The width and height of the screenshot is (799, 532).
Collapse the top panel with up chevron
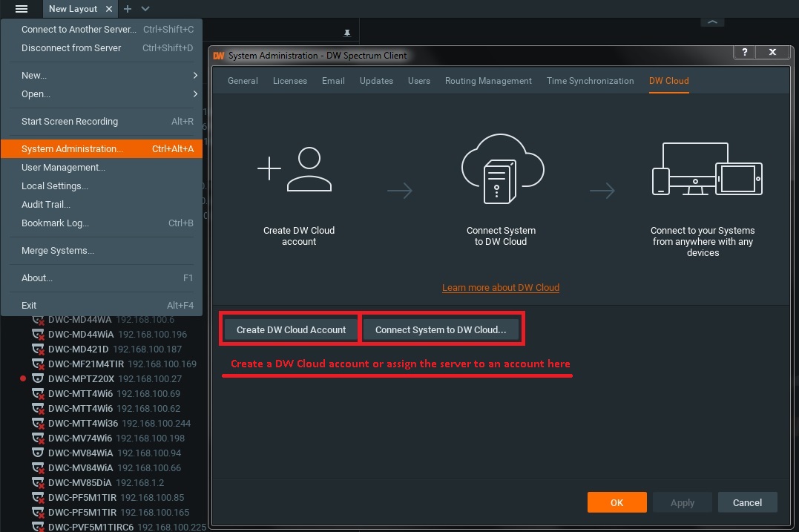[x=712, y=22]
